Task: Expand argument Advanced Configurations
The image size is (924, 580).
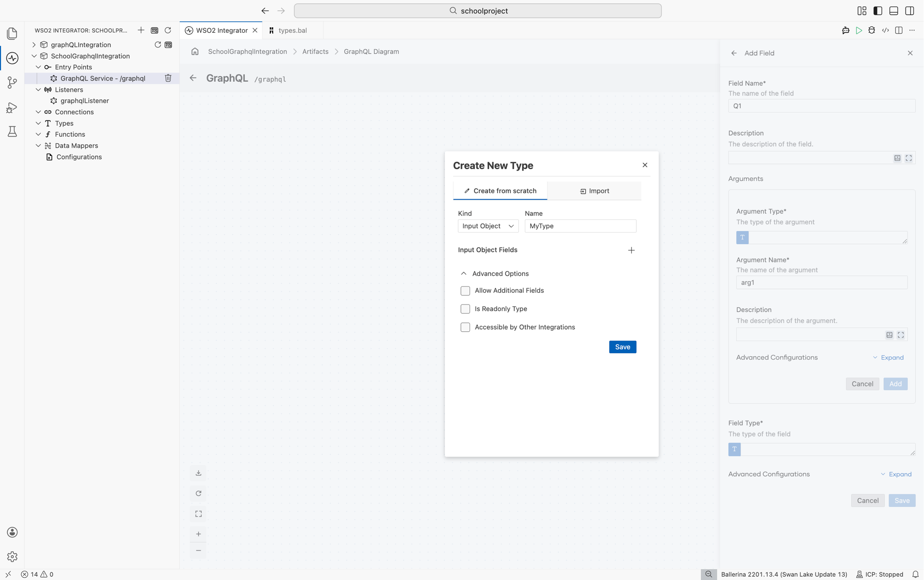Action: (888, 358)
